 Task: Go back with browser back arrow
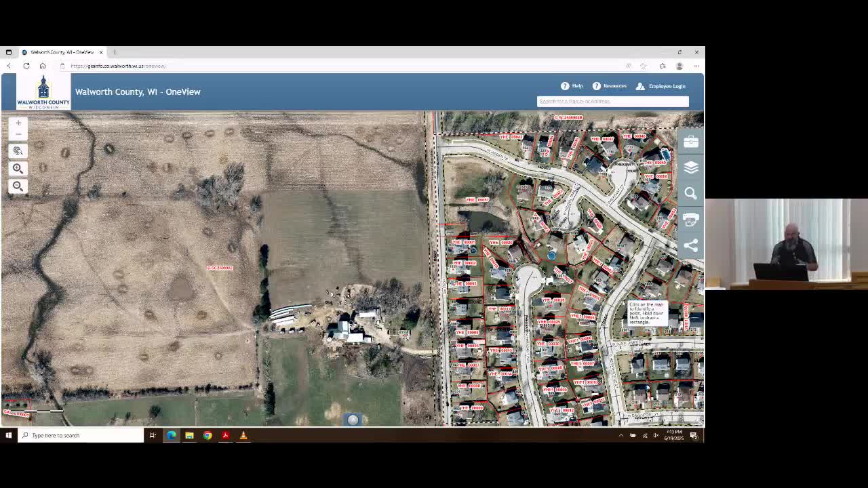click(9, 66)
